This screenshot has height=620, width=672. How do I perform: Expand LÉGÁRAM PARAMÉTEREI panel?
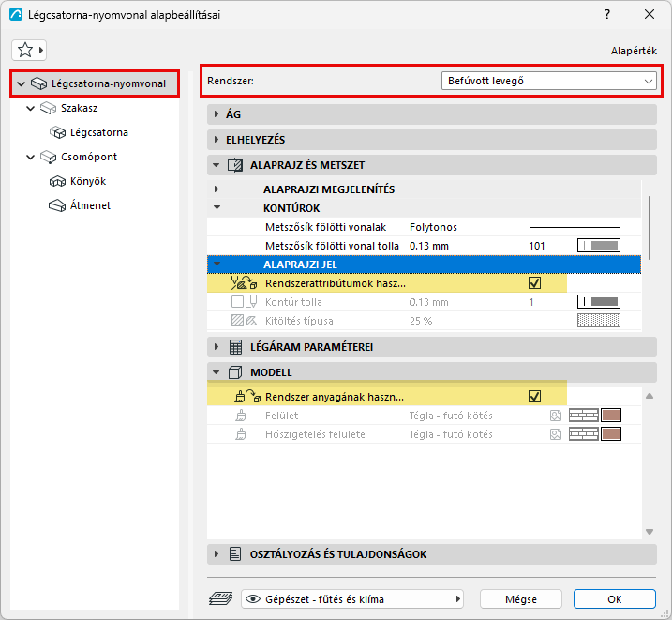click(x=217, y=347)
